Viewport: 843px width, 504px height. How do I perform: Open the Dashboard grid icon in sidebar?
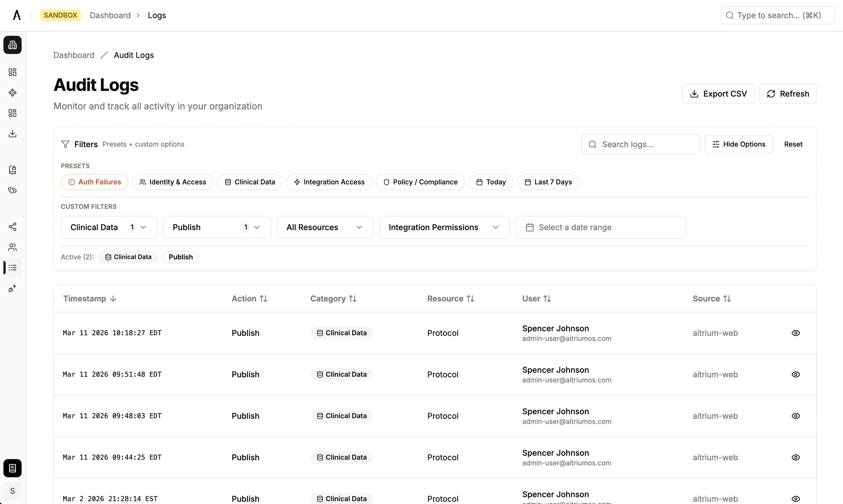[x=13, y=72]
